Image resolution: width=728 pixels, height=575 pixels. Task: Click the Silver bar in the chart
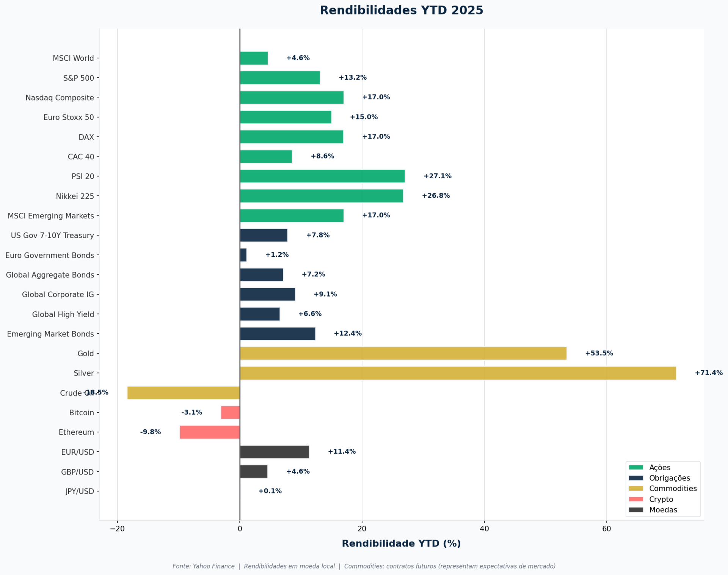[458, 373]
